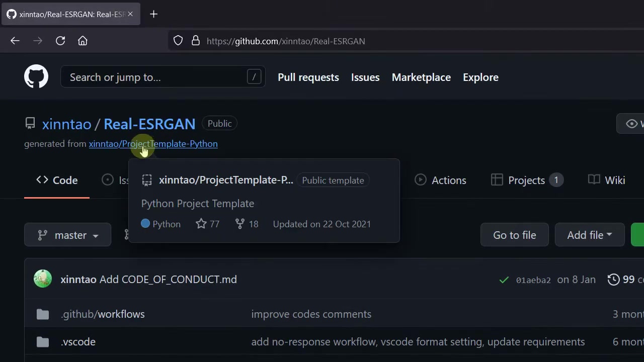This screenshot has height=362, width=644.
Task: Open the .github/workflows folder
Action: point(103,314)
